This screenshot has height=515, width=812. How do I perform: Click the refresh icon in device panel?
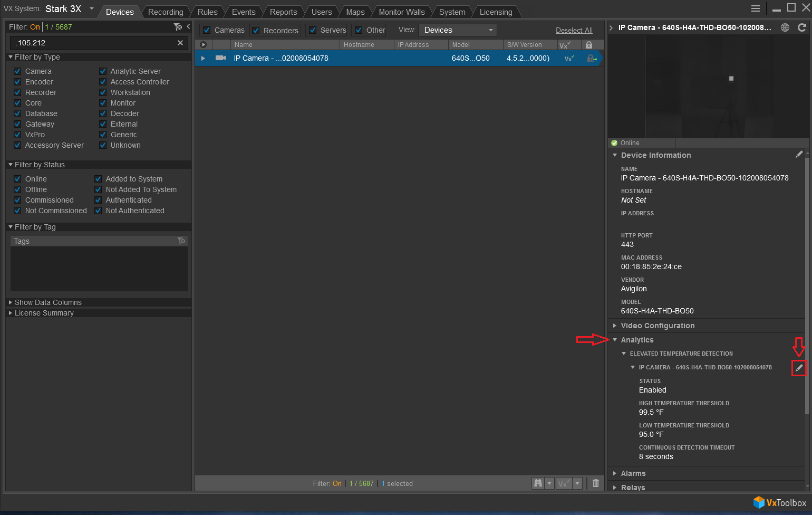(x=801, y=27)
